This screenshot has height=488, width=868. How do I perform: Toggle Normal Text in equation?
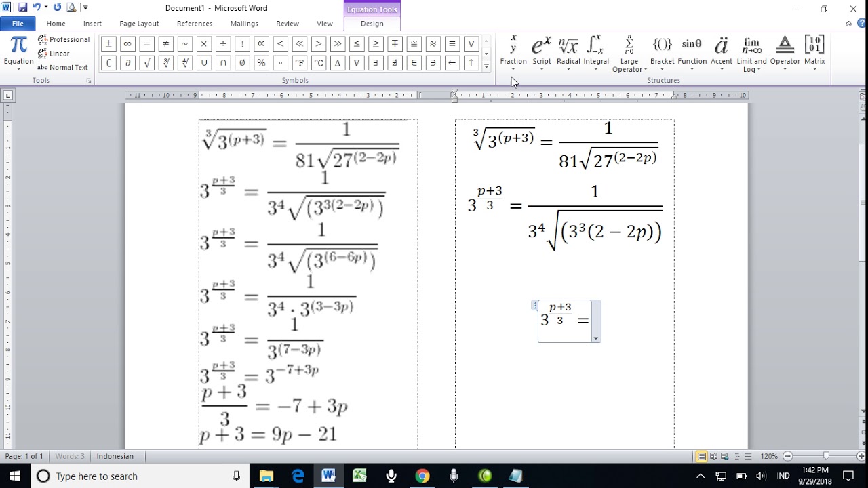click(x=62, y=67)
